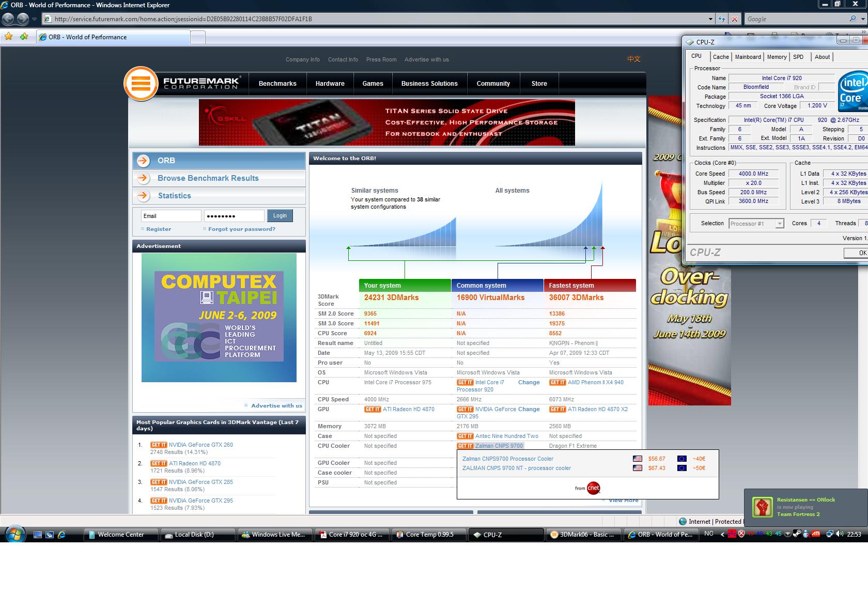Open the Favorites Center star icon
Screen dimensions: 868x595
9,37
